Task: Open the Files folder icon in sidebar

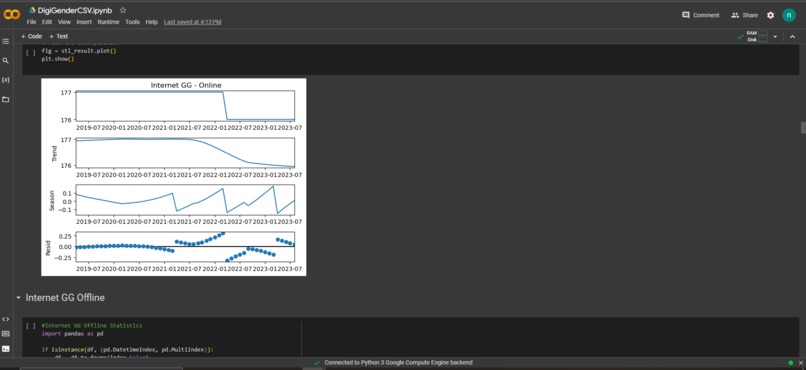Action: [6, 99]
